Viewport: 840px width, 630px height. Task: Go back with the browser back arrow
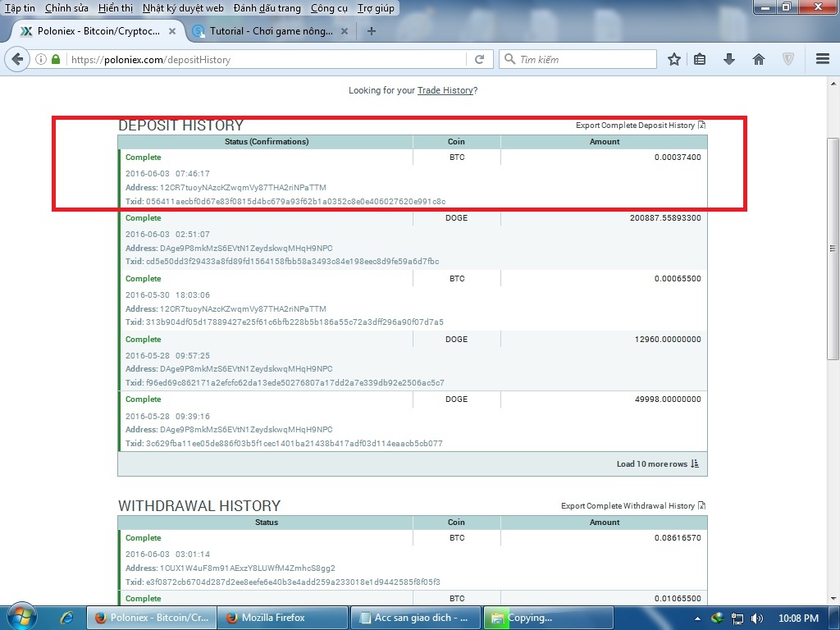coord(17,59)
